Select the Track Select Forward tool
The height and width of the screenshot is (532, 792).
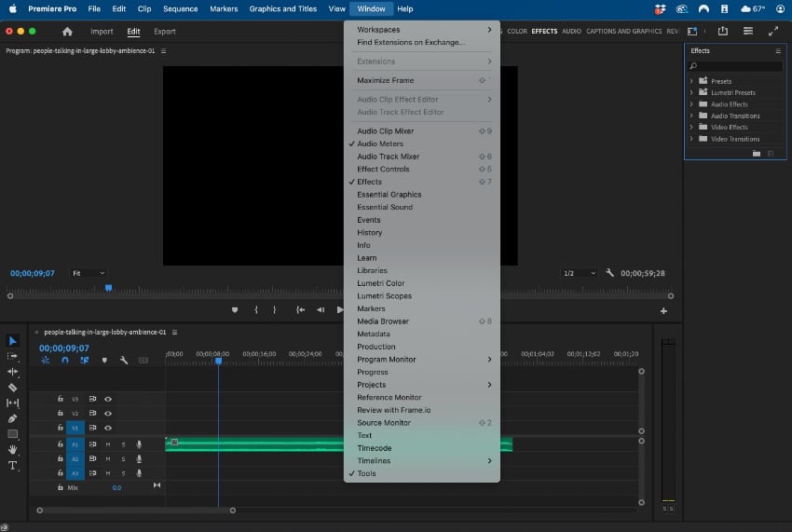[13, 356]
